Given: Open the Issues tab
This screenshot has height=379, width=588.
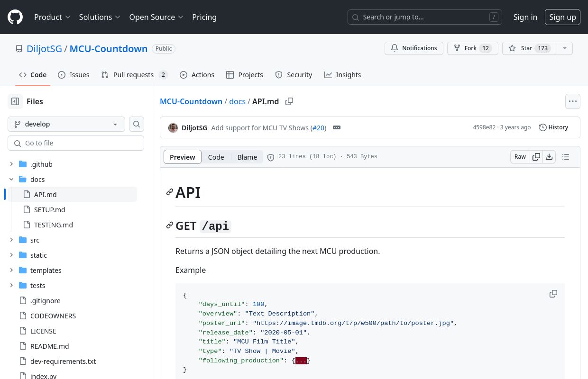Looking at the screenshot, I should click(73, 75).
